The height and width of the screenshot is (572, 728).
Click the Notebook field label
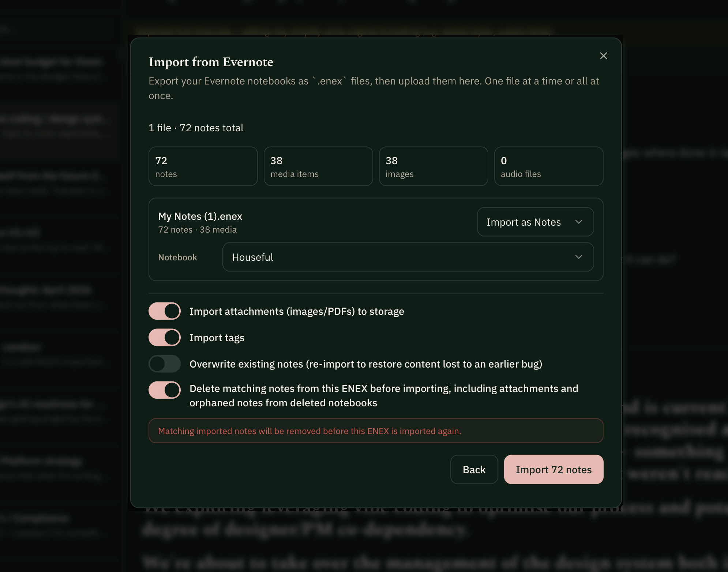177,257
